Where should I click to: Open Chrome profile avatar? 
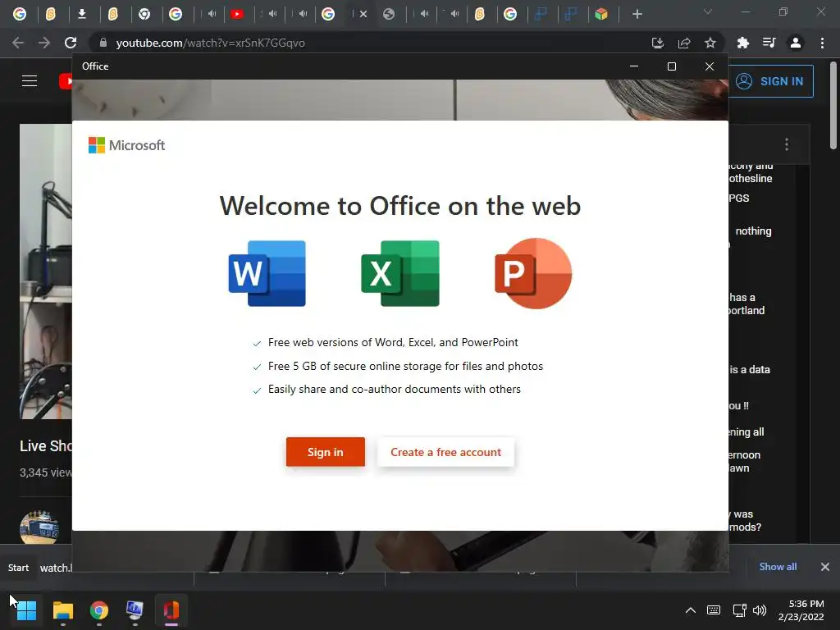click(796, 43)
